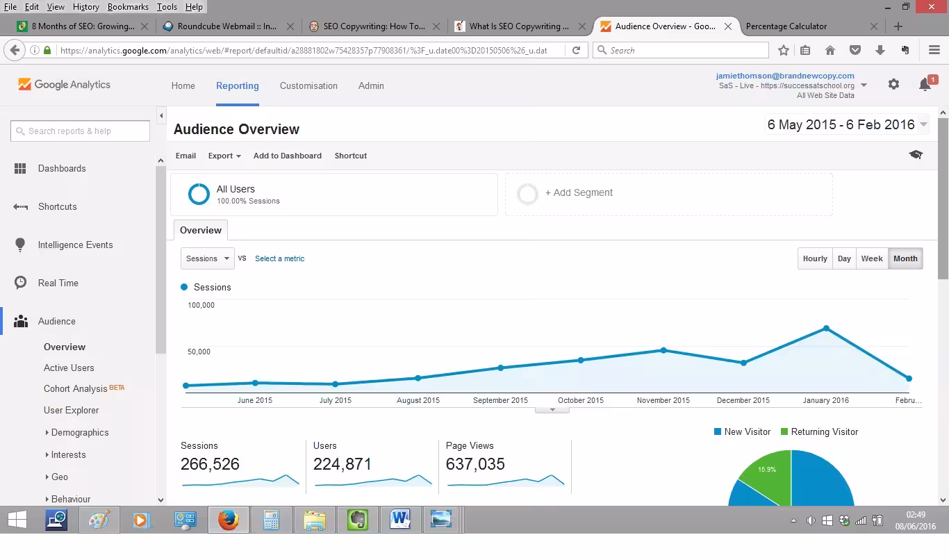Expand the Behaviour section
This screenshot has width=949, height=560.
coord(67,499)
